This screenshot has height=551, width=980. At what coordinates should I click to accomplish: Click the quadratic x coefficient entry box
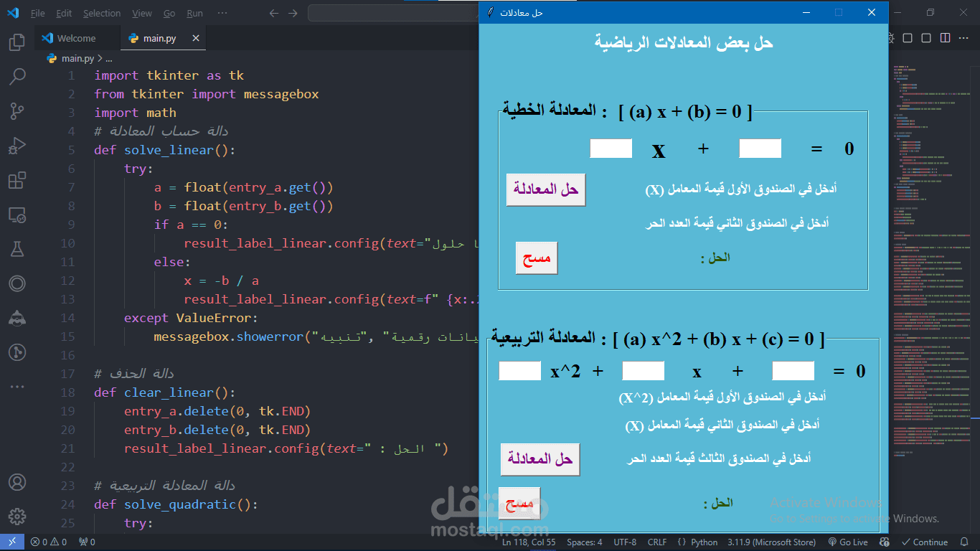[643, 371]
